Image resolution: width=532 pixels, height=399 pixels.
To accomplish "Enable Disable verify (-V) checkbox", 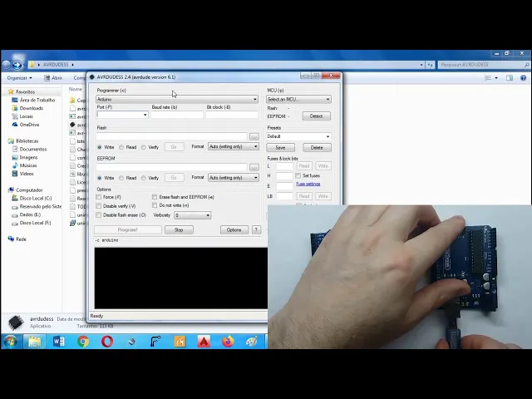I will (x=99, y=206).
